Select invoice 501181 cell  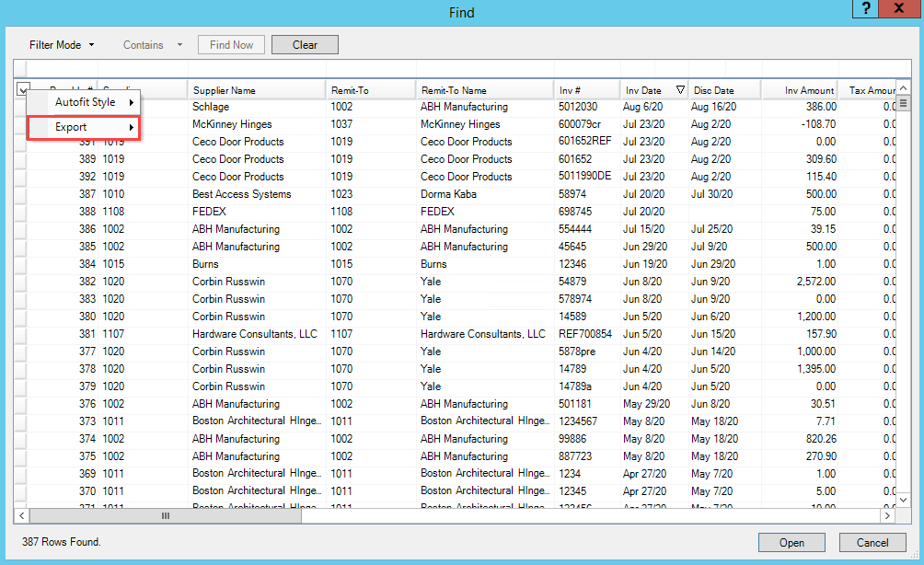tap(587, 404)
